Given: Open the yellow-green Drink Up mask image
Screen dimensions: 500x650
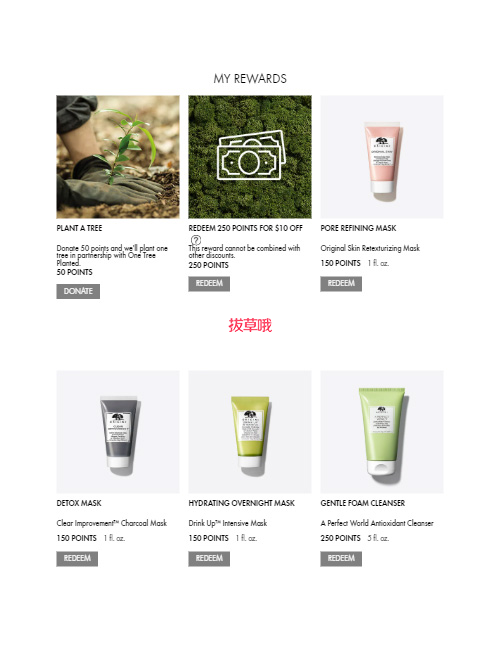Looking at the screenshot, I should (x=250, y=432).
